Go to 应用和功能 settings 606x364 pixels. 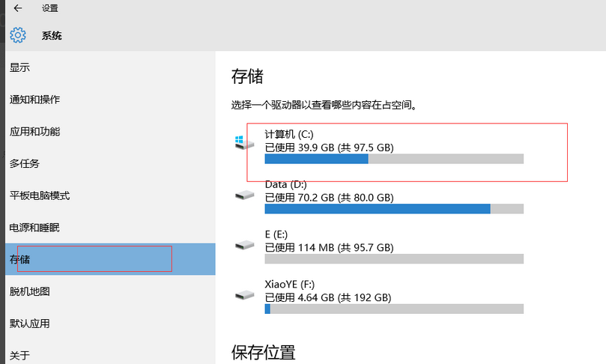(x=34, y=132)
